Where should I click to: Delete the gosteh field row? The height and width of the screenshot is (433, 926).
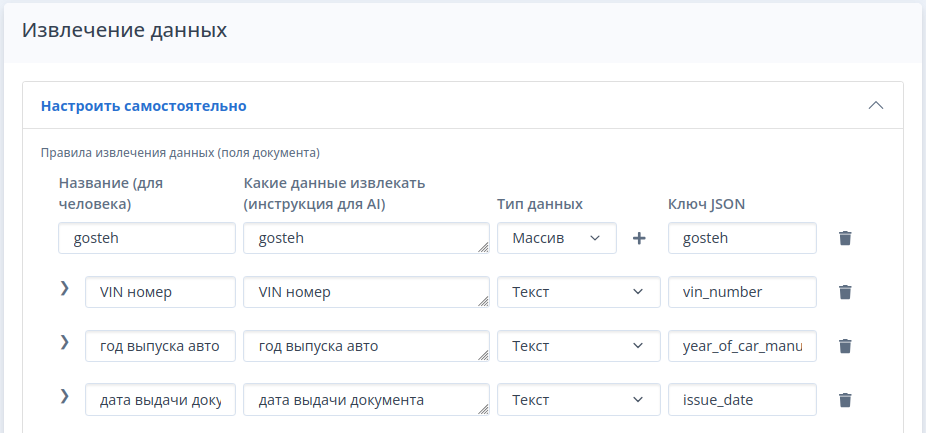[845, 238]
